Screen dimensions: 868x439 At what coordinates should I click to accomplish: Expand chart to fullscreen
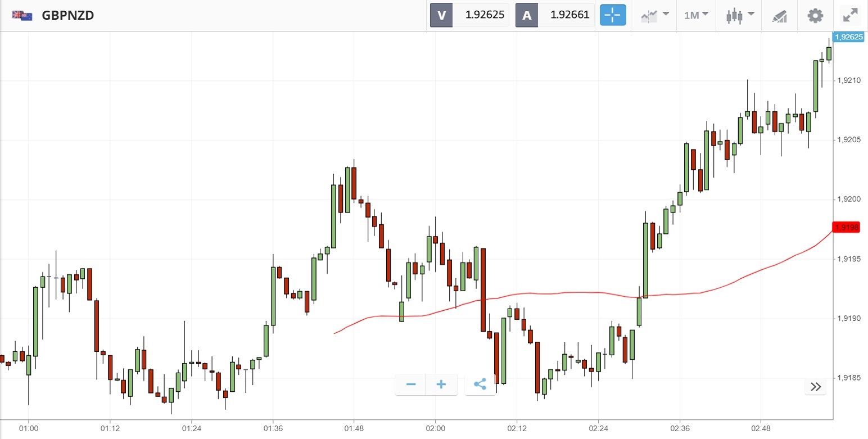click(x=850, y=15)
